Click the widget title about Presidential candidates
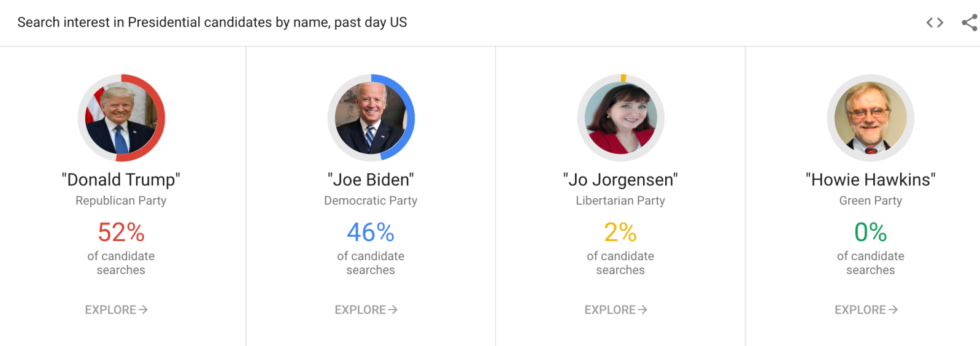Viewport: 980px width, 346px height. coord(212,23)
